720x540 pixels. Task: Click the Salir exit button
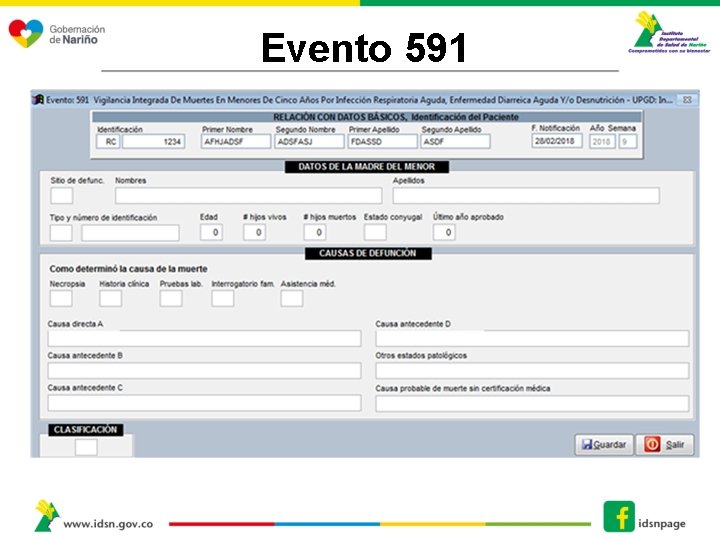tap(665, 444)
